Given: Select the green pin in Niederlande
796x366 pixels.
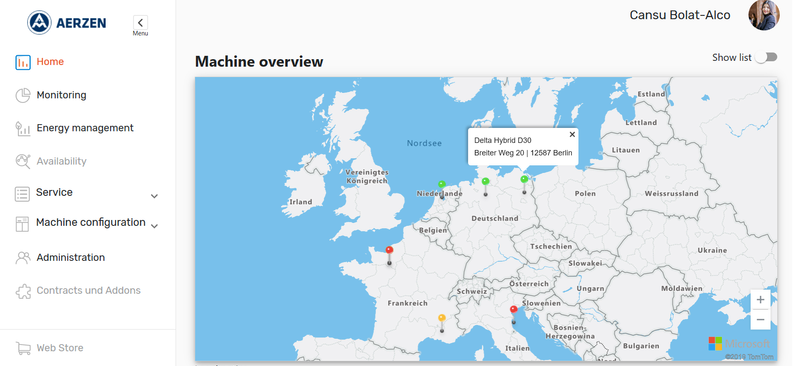Looking at the screenshot, I should pos(442,184).
